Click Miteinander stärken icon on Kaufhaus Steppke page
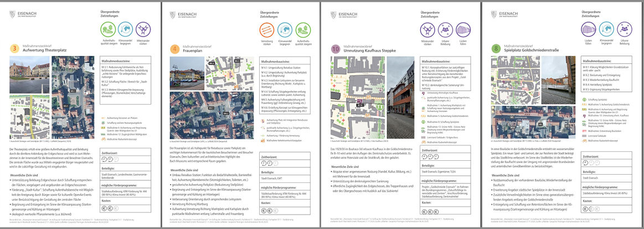This screenshot has height=229, width=644. 427,30
